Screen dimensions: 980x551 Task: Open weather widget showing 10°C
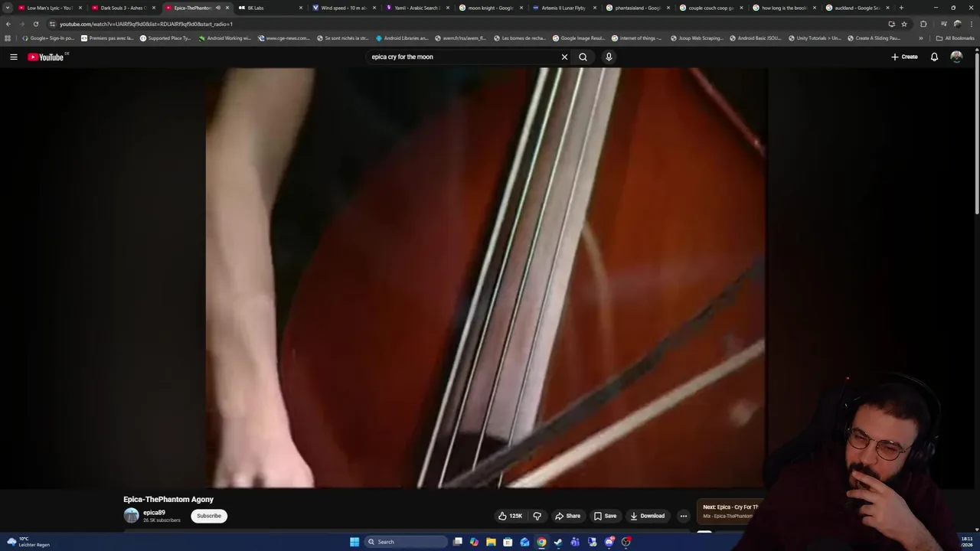[x=28, y=542]
